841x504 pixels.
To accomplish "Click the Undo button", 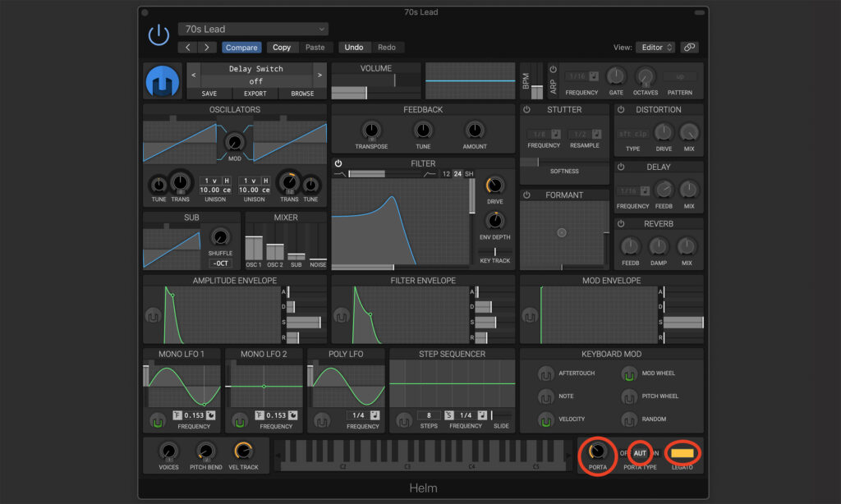I will [x=353, y=47].
